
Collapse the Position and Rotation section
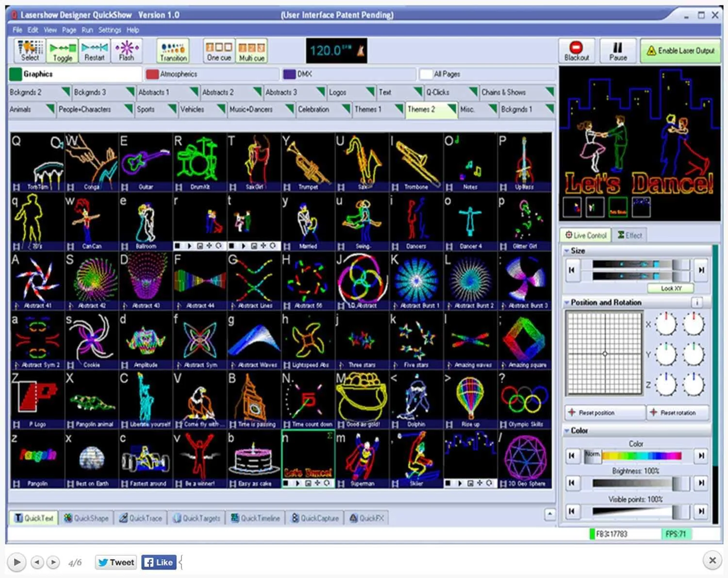[566, 303]
